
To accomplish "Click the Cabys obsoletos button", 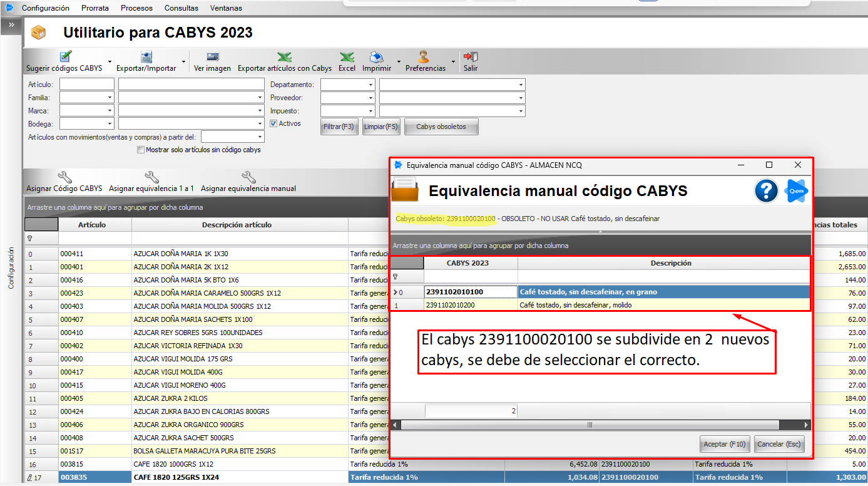I will [x=441, y=127].
